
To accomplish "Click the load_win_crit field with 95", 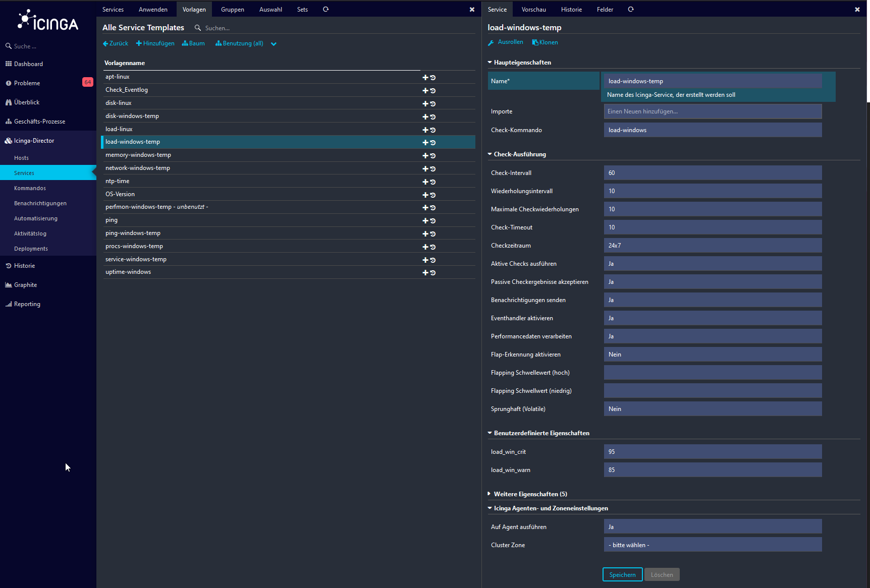I will pyautogui.click(x=713, y=452).
